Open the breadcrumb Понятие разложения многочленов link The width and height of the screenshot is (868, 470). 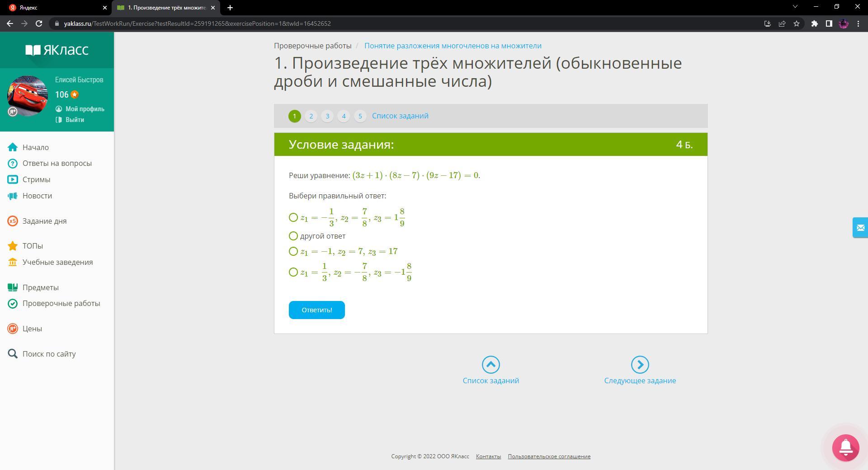(453, 46)
